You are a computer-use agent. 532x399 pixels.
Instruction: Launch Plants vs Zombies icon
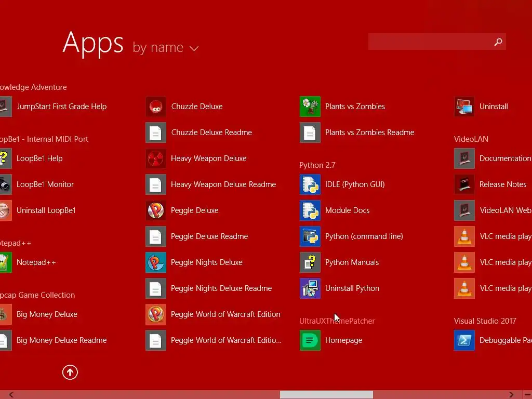coord(310,107)
